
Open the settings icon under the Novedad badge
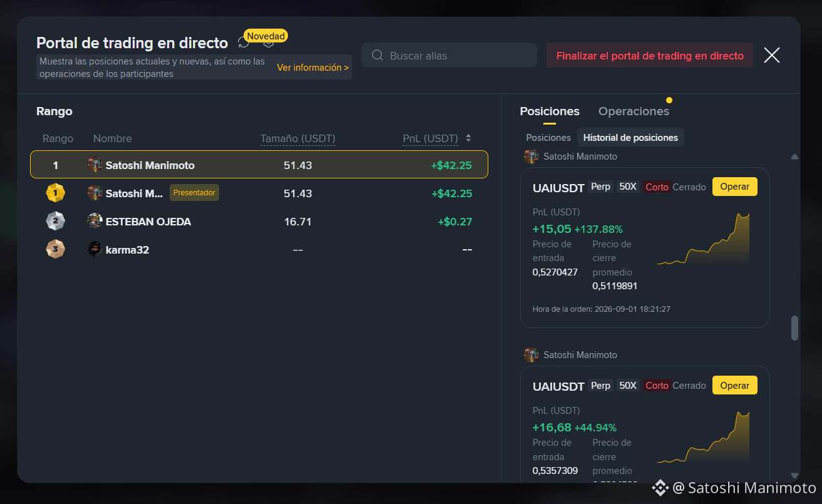tap(269, 44)
